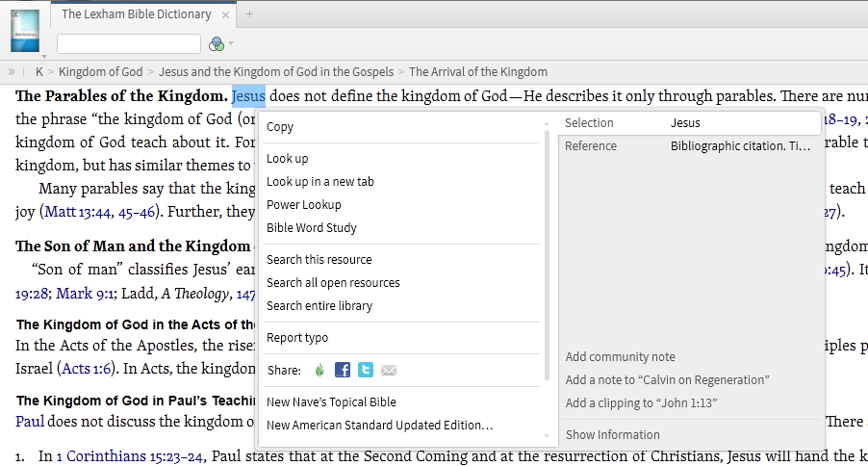Open New American Standard Updated Edition entry
The width and height of the screenshot is (868, 466).
pyautogui.click(x=380, y=426)
